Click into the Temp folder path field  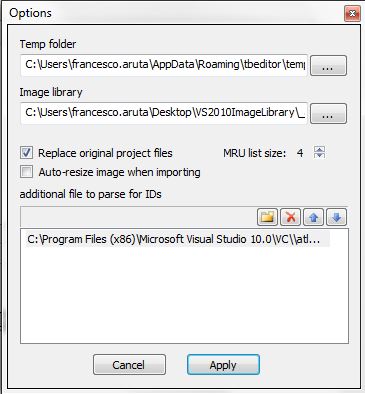164,65
